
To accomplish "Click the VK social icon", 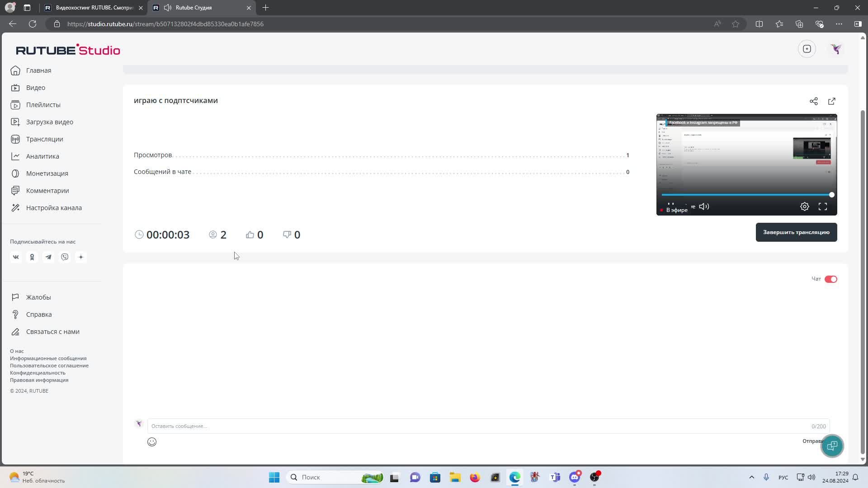I will 16,257.
